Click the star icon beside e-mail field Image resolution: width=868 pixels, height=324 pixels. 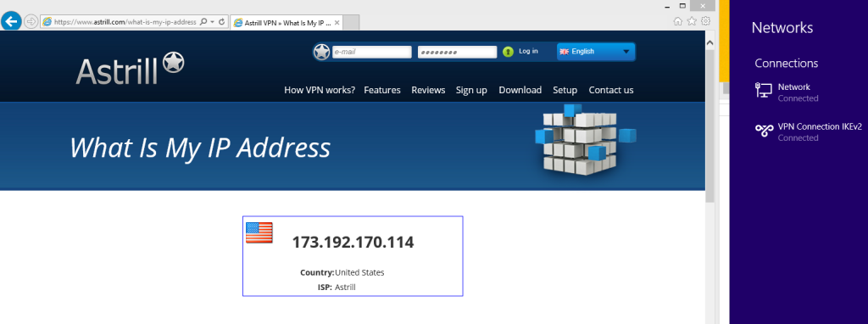pyautogui.click(x=321, y=52)
